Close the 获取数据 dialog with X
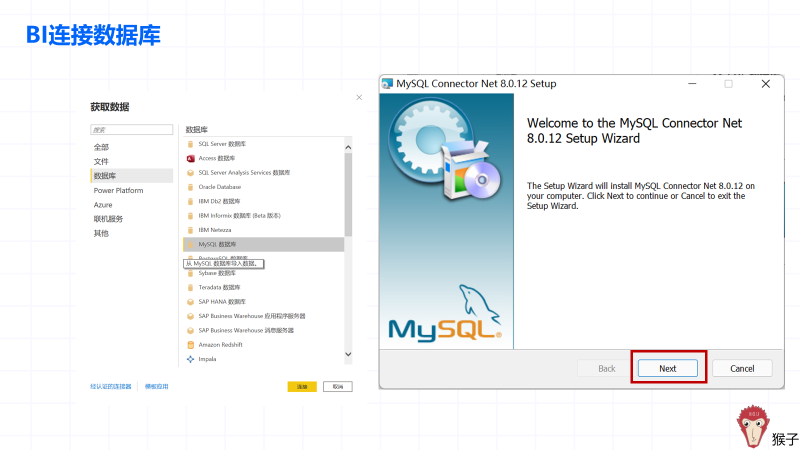Screen dimensions: 800x450 [359, 97]
